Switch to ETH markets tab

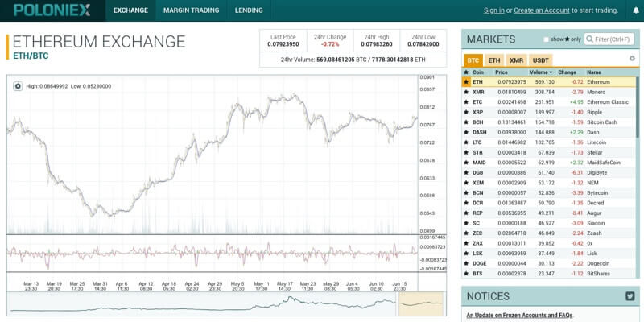494,60
